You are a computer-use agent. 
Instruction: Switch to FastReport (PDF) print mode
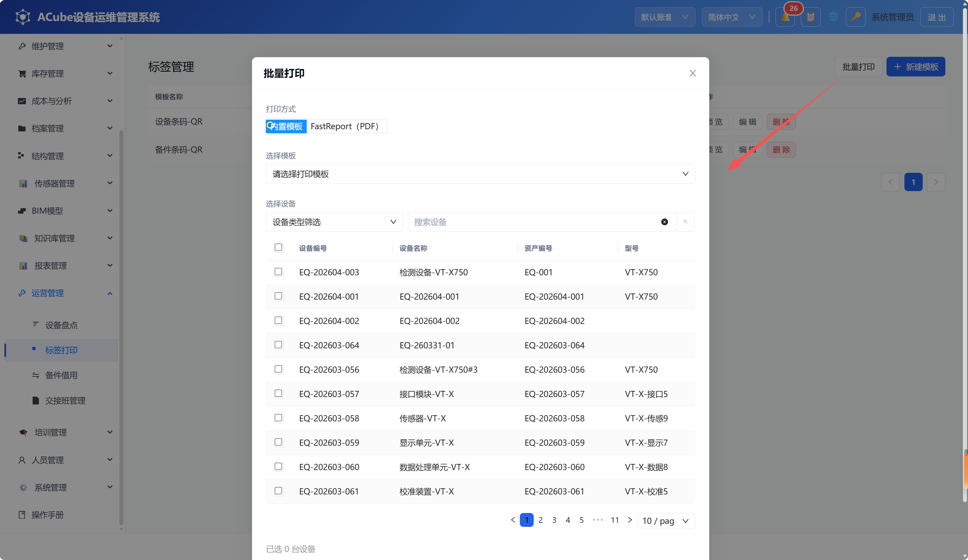pos(346,126)
